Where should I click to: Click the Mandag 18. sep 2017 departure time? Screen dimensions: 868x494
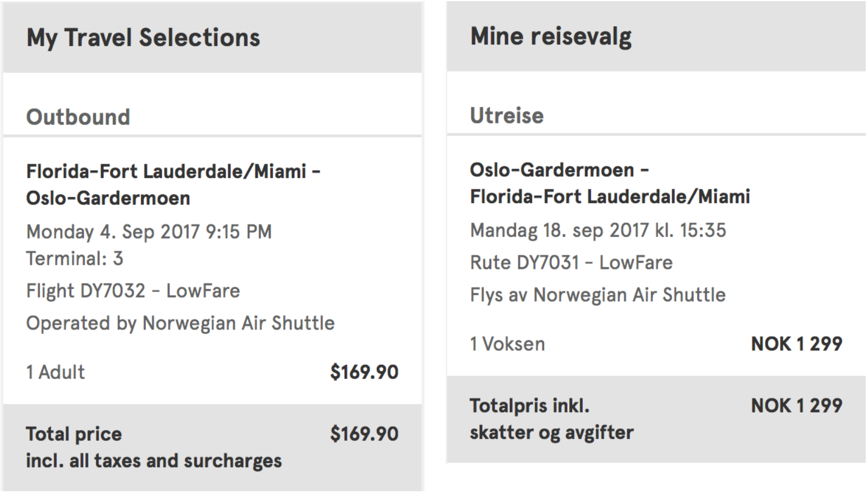tap(598, 230)
